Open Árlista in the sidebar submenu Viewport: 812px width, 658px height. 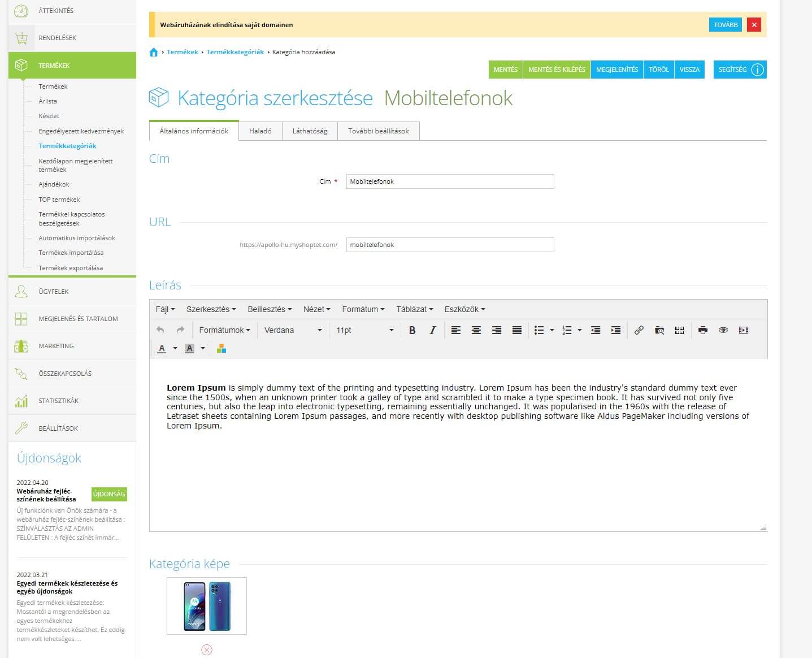pos(47,101)
